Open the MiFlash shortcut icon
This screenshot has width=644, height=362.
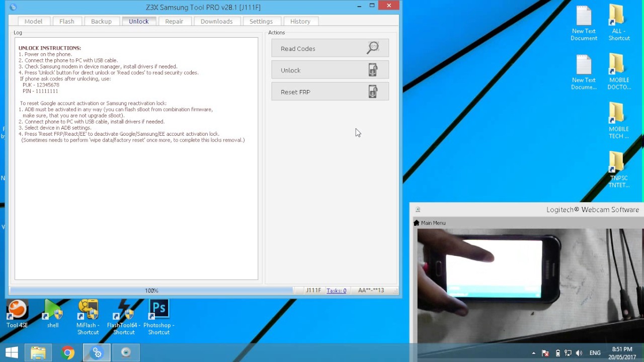[88, 317]
